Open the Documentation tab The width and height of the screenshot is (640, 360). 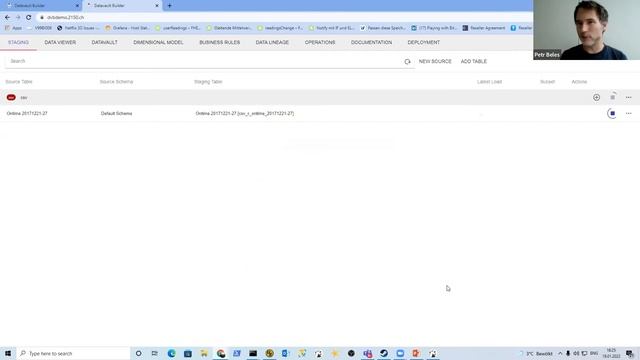[x=371, y=42]
